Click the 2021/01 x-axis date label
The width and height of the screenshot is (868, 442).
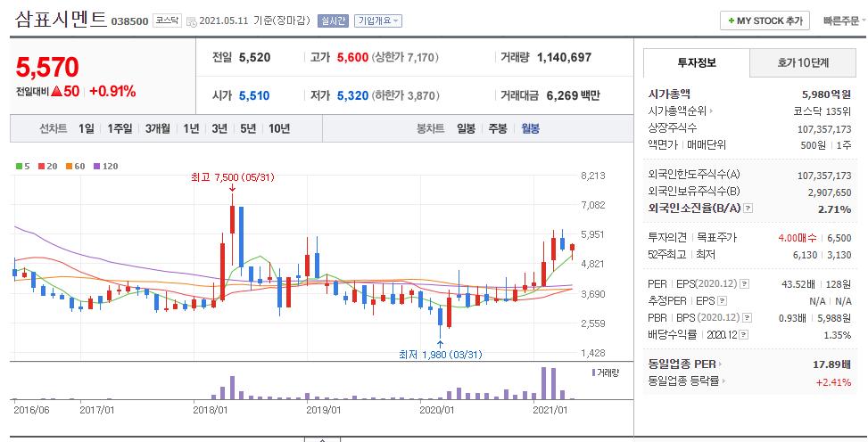tap(550, 410)
